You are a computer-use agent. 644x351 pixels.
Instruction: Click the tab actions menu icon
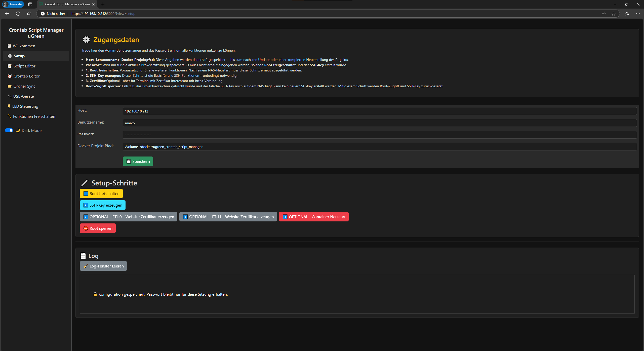(30, 4)
